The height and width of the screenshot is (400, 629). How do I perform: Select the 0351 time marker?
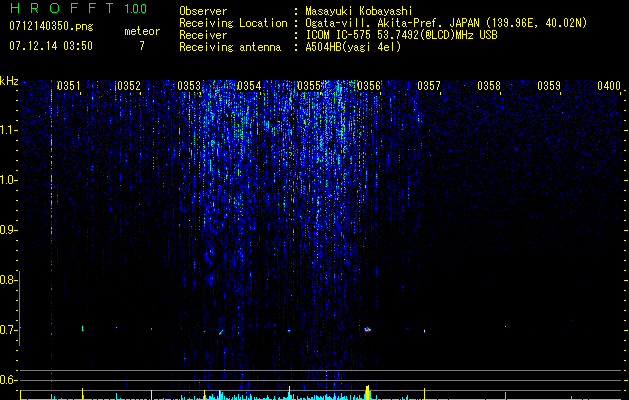(69, 86)
